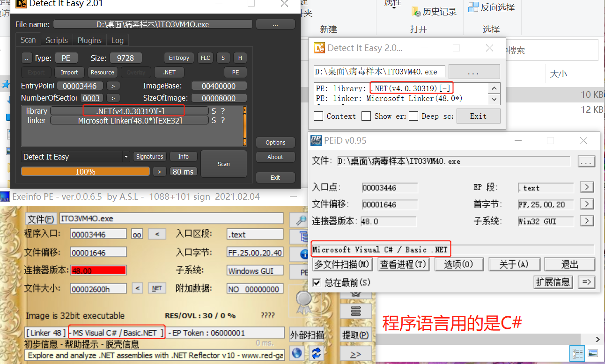Click the three-lines menu icon in Exeinfo PE
The image size is (605, 364).
pos(356,311)
